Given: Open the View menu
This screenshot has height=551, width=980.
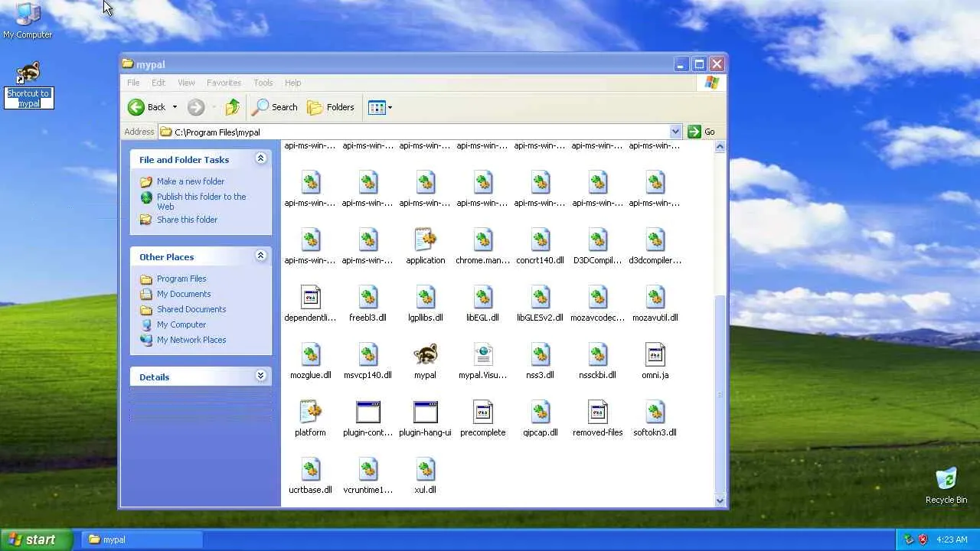Looking at the screenshot, I should [186, 83].
